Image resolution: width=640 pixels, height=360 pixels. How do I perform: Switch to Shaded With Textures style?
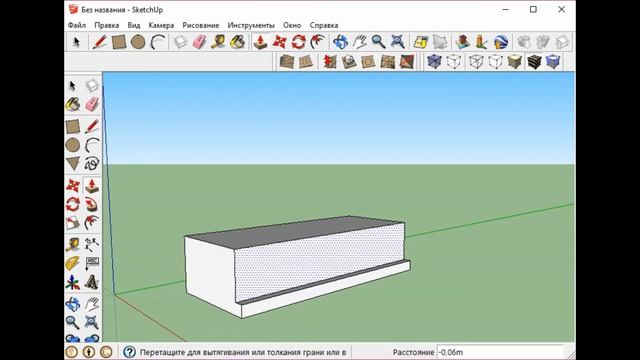534,62
